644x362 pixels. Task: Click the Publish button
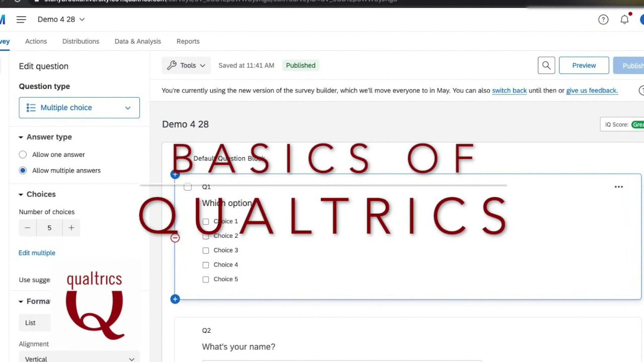point(628,65)
